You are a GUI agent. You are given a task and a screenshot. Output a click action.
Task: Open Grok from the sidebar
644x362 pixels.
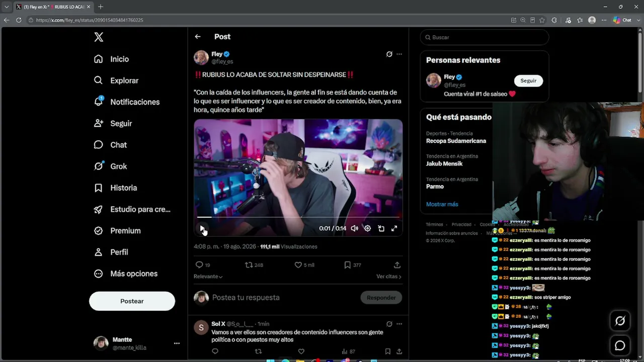[110, 166]
